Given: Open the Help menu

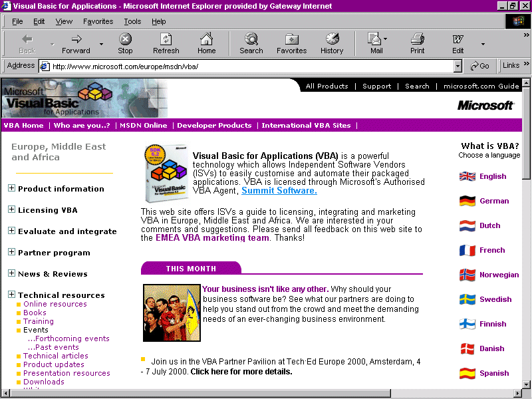Looking at the screenshot, I should pos(158,21).
